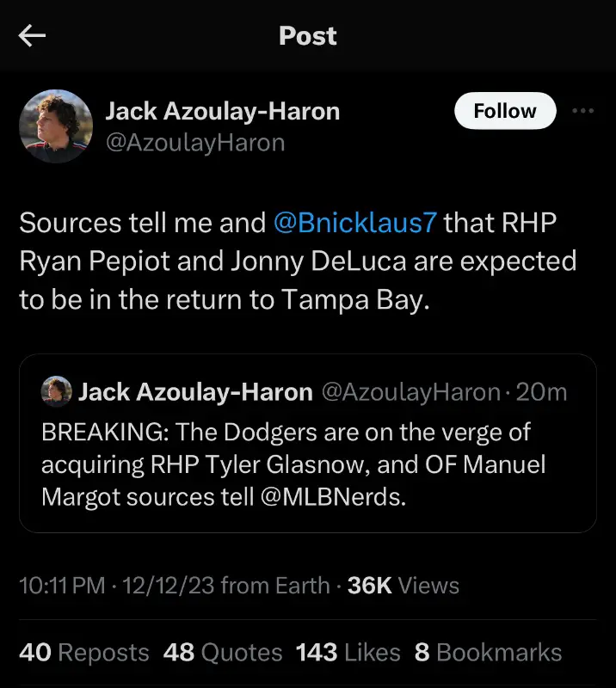616x688 pixels.
Task: Tap the main post text about Ryan Pepiot
Action: tap(298, 261)
